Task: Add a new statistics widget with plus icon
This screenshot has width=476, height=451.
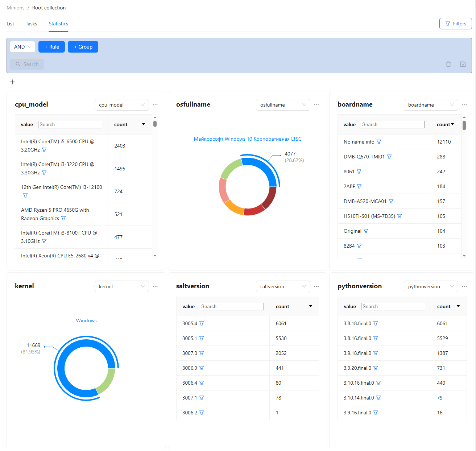Action: pyautogui.click(x=12, y=82)
